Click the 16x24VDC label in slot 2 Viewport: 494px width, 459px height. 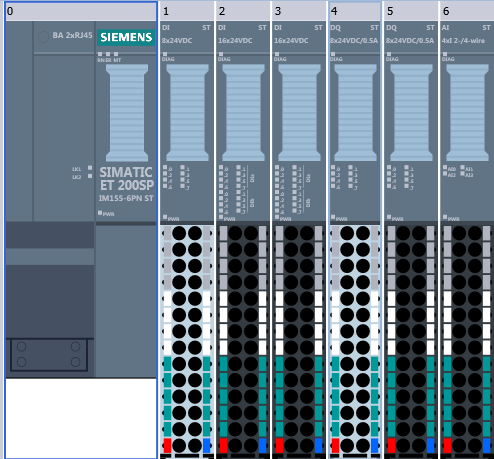point(235,41)
